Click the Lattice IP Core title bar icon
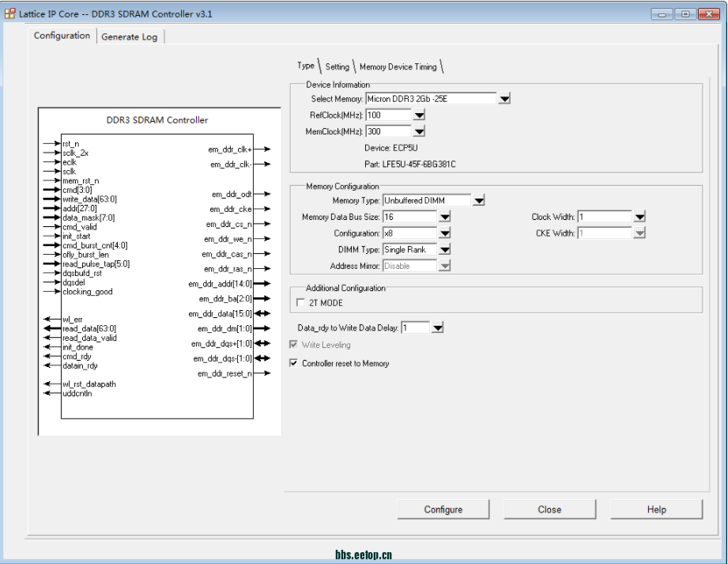The image size is (728, 564). click(x=9, y=13)
